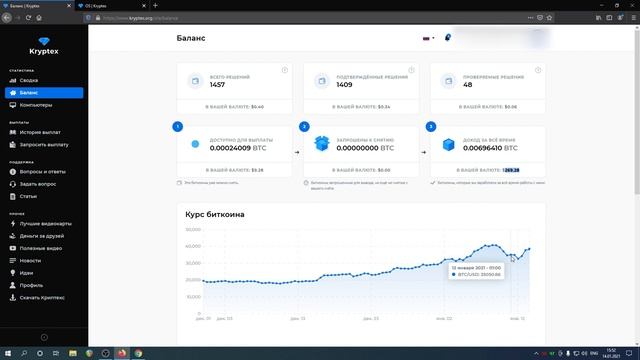Open Профиль in sidebar
The image size is (640, 360).
[x=26, y=285]
